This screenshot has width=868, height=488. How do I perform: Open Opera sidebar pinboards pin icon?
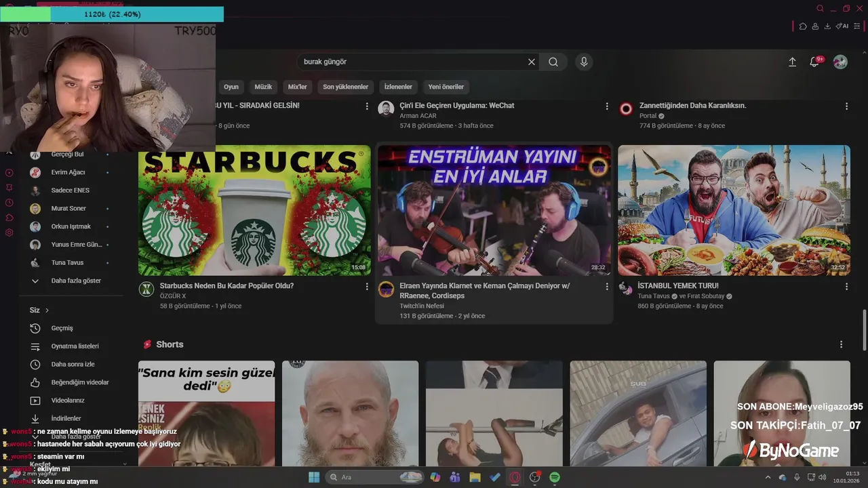tap(9, 188)
